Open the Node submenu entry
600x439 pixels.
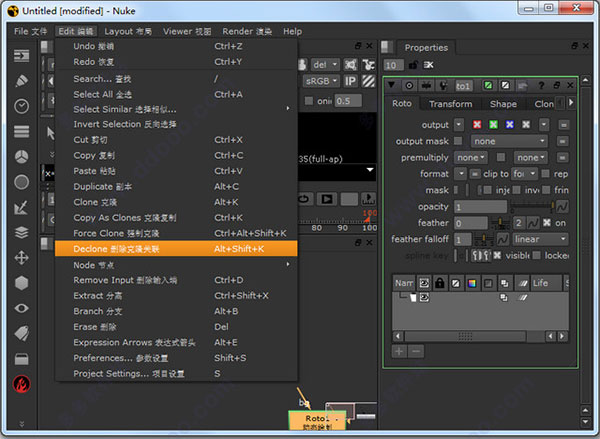tap(176, 265)
